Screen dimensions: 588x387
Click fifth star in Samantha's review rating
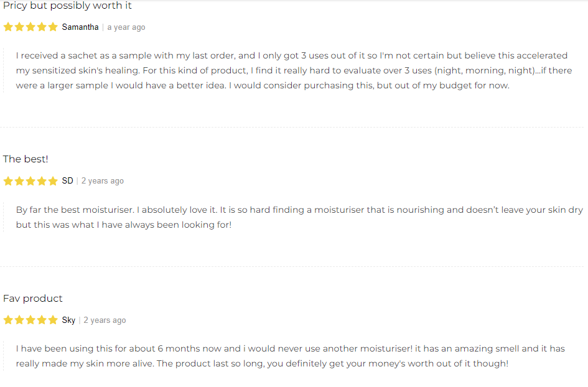pyautogui.click(x=54, y=27)
